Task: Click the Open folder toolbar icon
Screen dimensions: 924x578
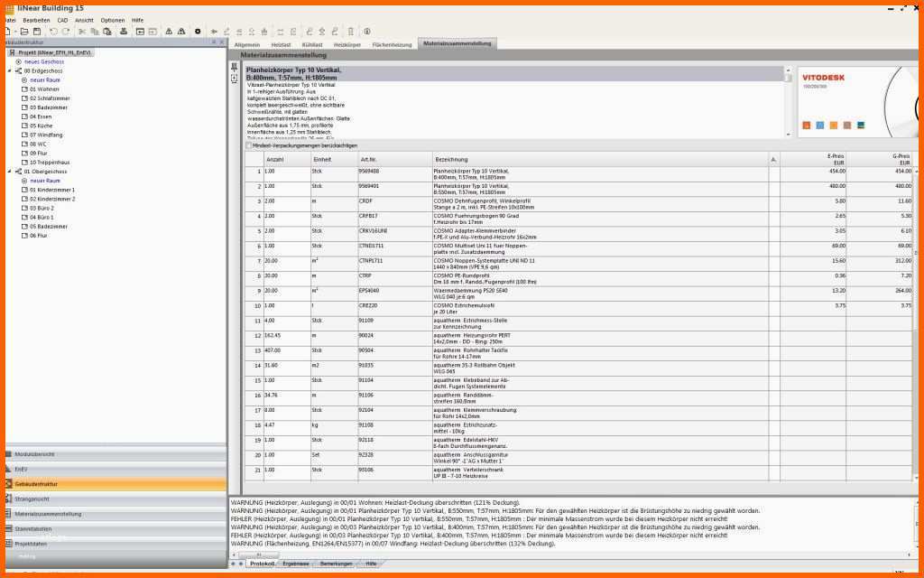Action: [x=24, y=32]
